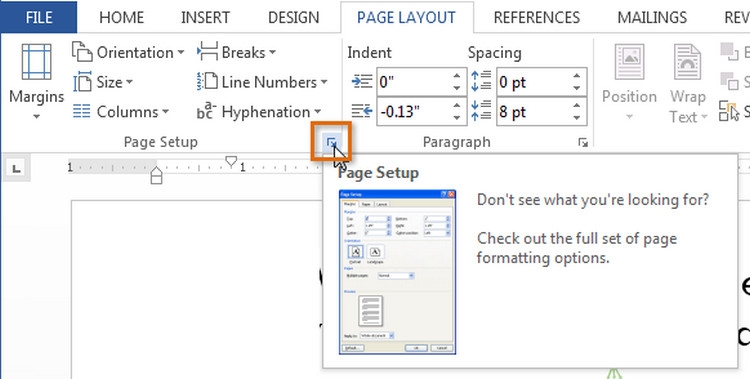Click the Size page icon
Screen dimensions: 750x379
(82, 82)
